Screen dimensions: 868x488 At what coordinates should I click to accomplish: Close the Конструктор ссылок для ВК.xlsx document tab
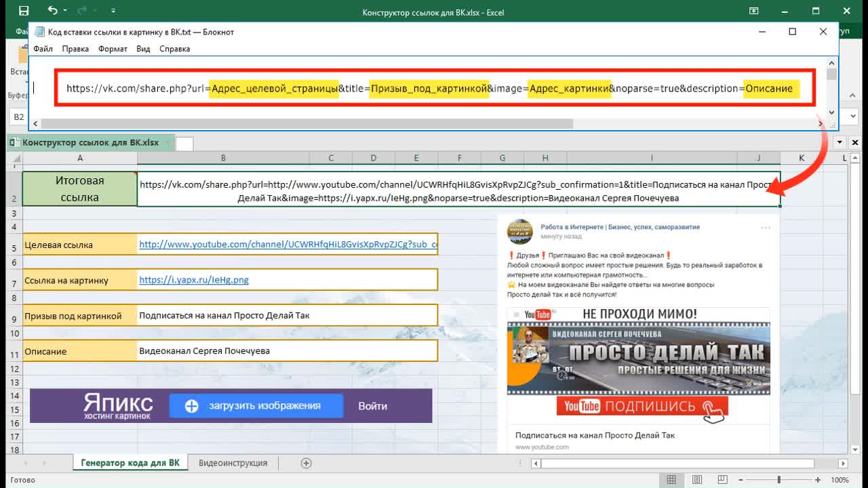[x=167, y=142]
